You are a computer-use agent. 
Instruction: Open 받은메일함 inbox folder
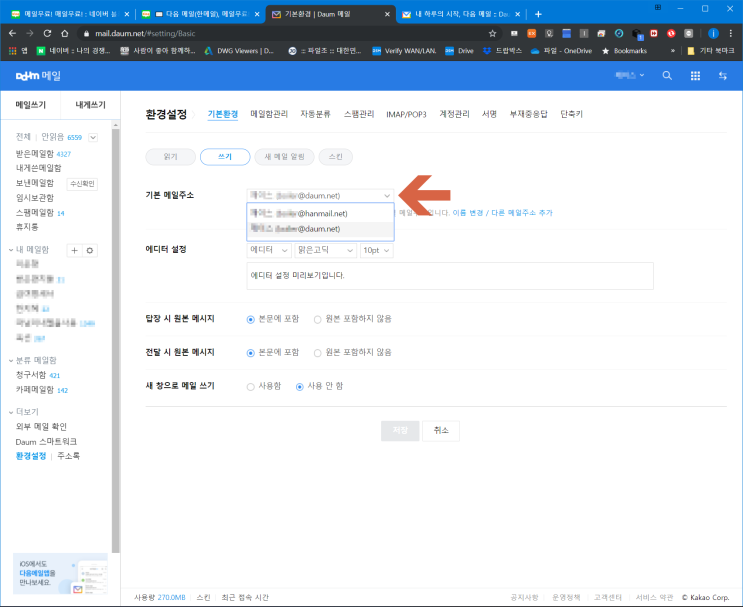tap(35, 154)
